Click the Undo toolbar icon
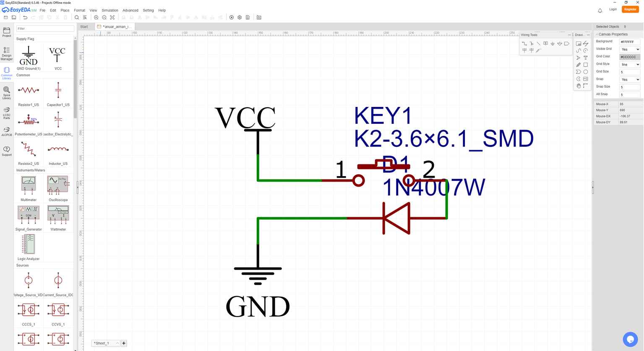644x351 pixels. 25,17
